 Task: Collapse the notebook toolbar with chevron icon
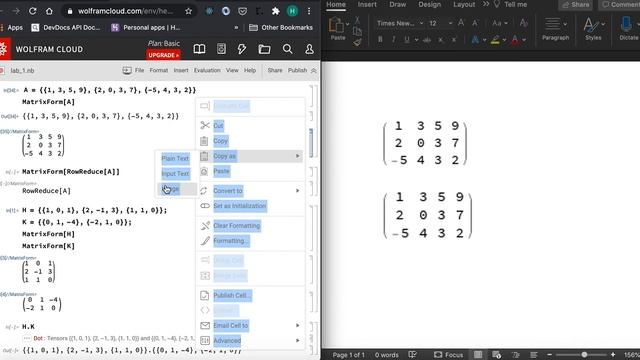[314, 71]
